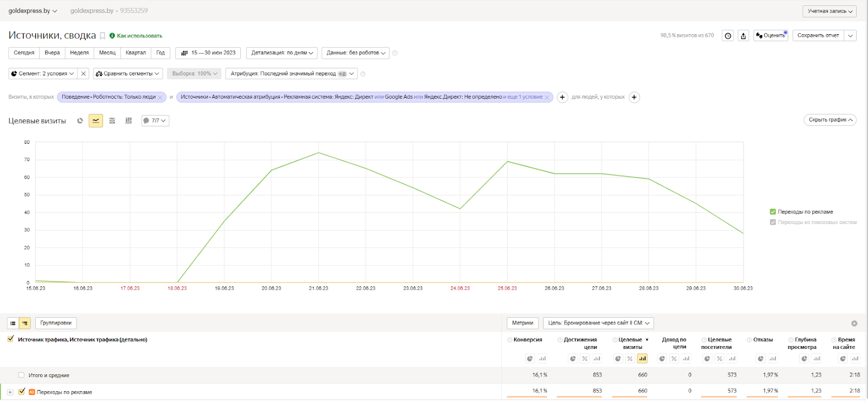
Task: Open the 'Детализация: по дням' dropdown
Action: pyautogui.click(x=282, y=53)
